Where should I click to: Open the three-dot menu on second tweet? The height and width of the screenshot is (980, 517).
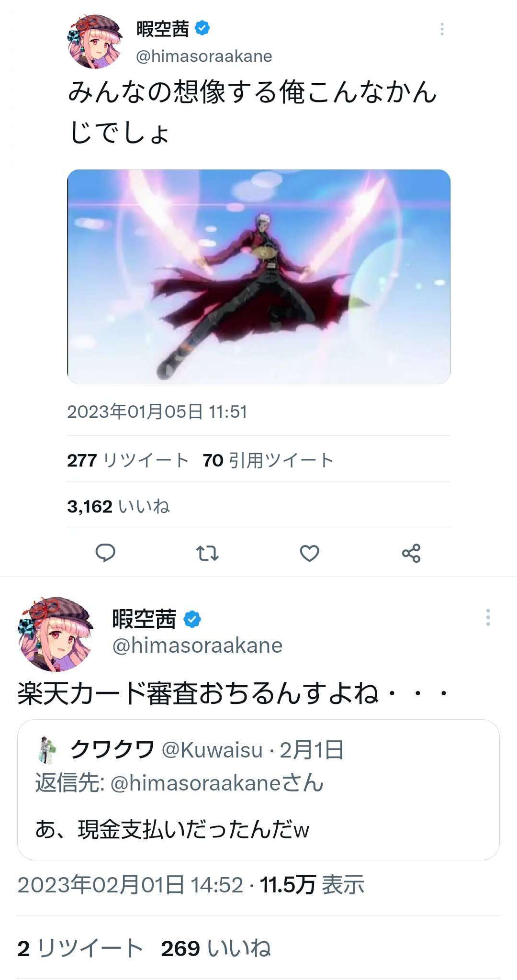coord(488,617)
